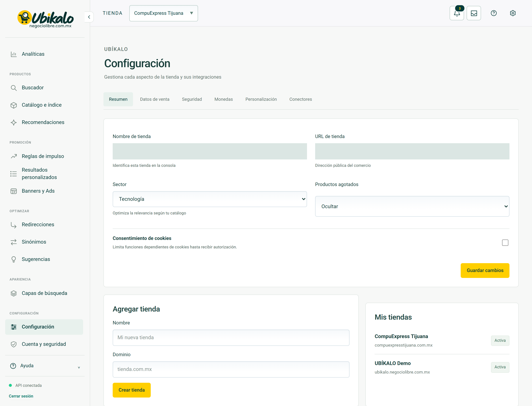Select the Resumen tab
Viewport: 532px width, 406px height.
[118, 99]
